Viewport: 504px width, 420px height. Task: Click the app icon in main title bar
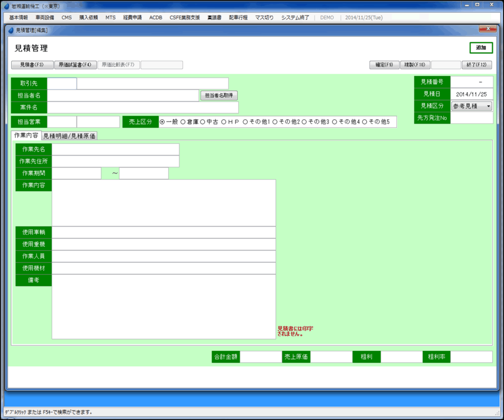6,6
